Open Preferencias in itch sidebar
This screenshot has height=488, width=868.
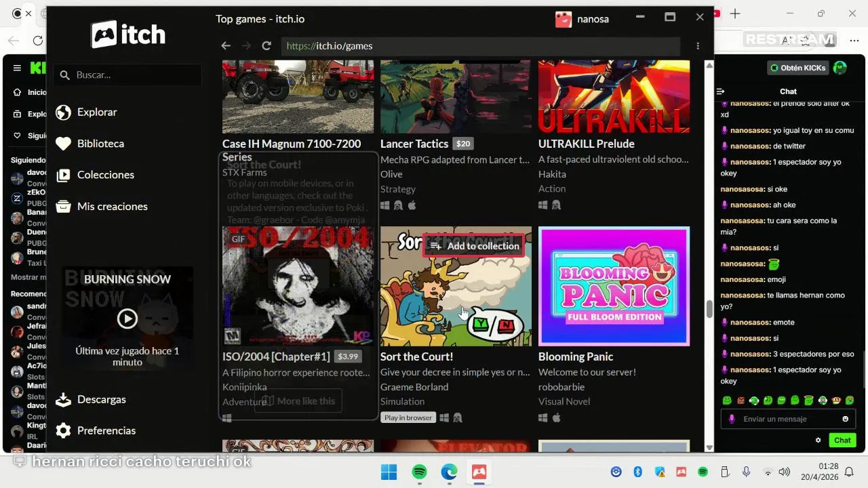tap(106, 430)
